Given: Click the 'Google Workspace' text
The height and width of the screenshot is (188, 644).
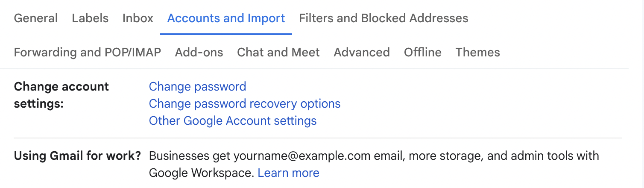Looking at the screenshot, I should tap(202, 173).
